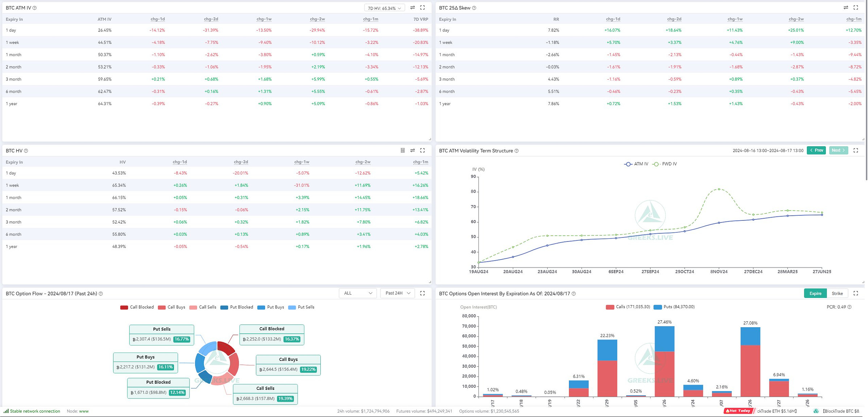
Task: Click the green icon before BlockTrade BTC ticker
Action: click(x=816, y=411)
